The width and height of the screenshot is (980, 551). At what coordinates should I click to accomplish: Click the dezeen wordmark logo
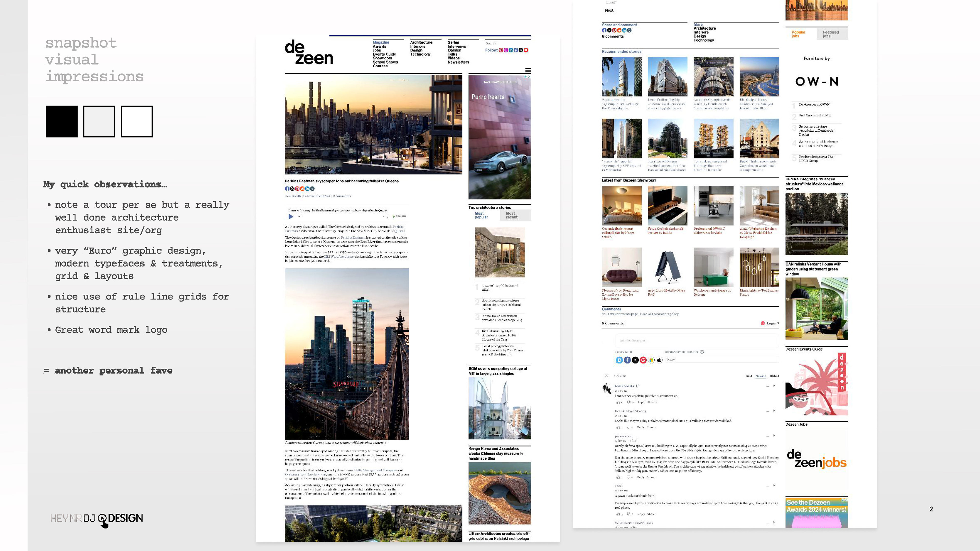(309, 53)
